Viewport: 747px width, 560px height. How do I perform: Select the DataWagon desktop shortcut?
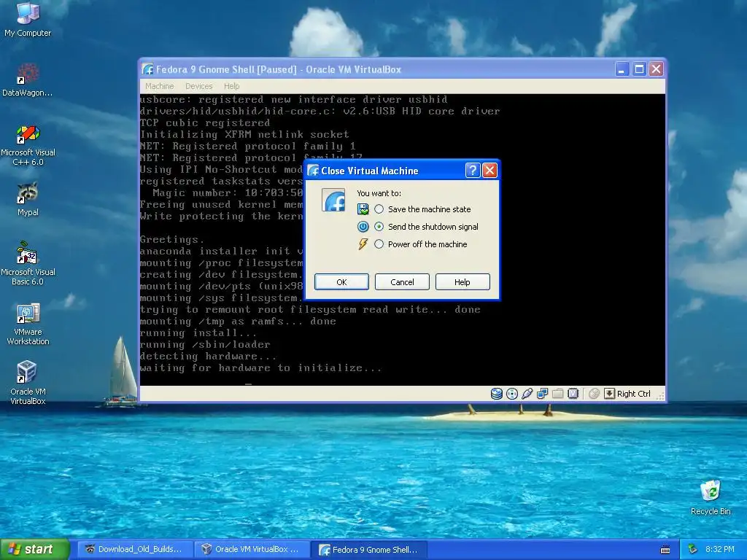pos(28,79)
